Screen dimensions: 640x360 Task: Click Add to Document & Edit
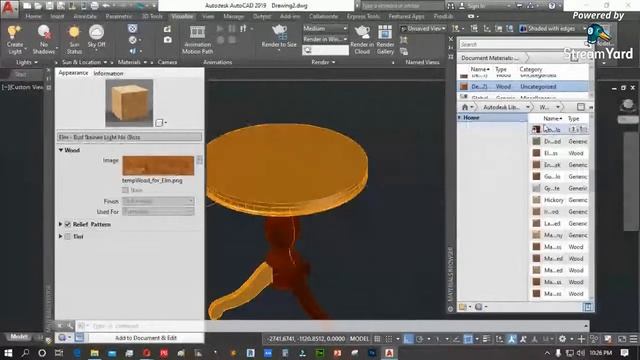click(146, 338)
